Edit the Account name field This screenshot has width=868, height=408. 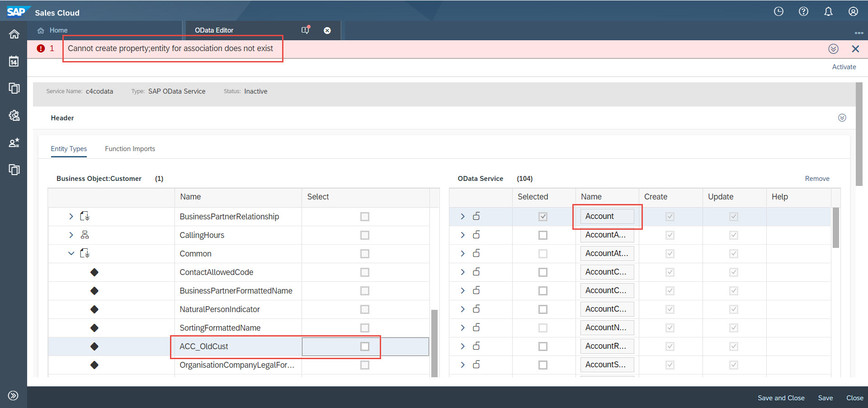coord(607,216)
